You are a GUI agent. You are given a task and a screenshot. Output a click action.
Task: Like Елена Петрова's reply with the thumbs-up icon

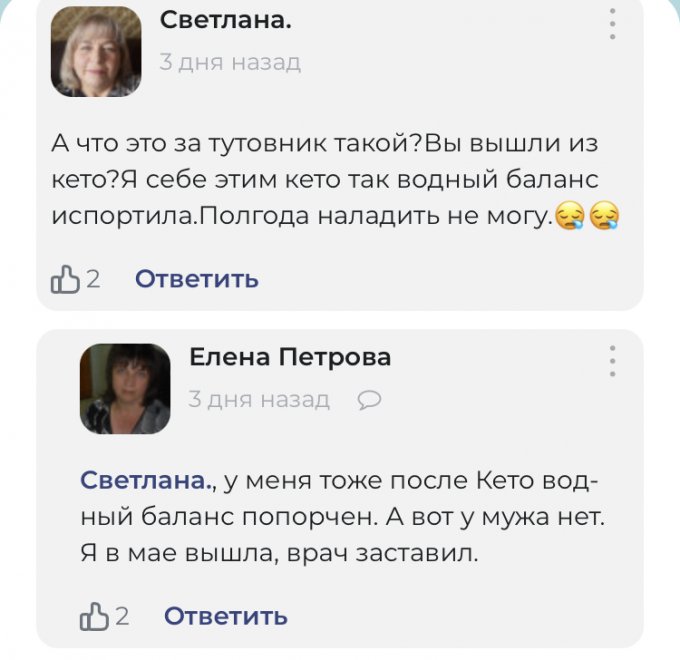94,616
